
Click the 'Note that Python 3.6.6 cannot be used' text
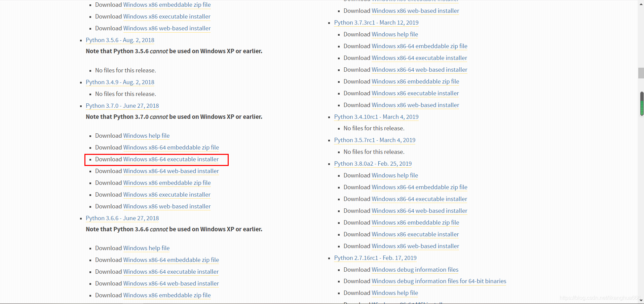coord(174,229)
